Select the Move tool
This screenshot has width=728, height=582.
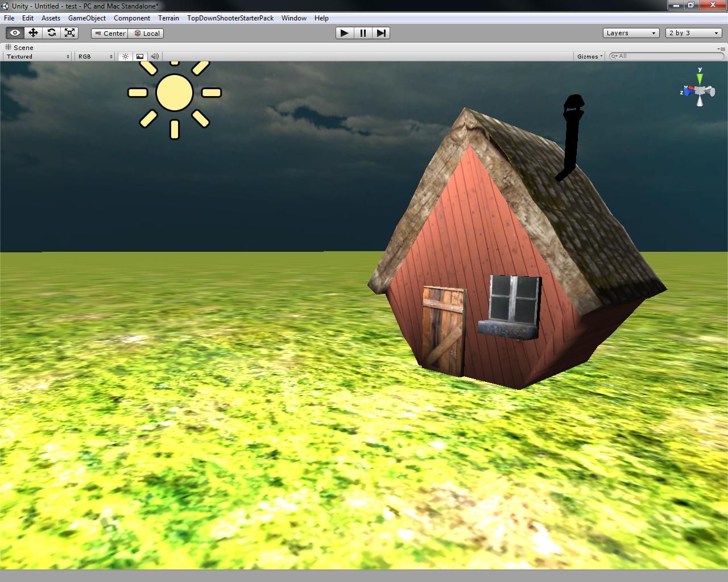(x=33, y=32)
